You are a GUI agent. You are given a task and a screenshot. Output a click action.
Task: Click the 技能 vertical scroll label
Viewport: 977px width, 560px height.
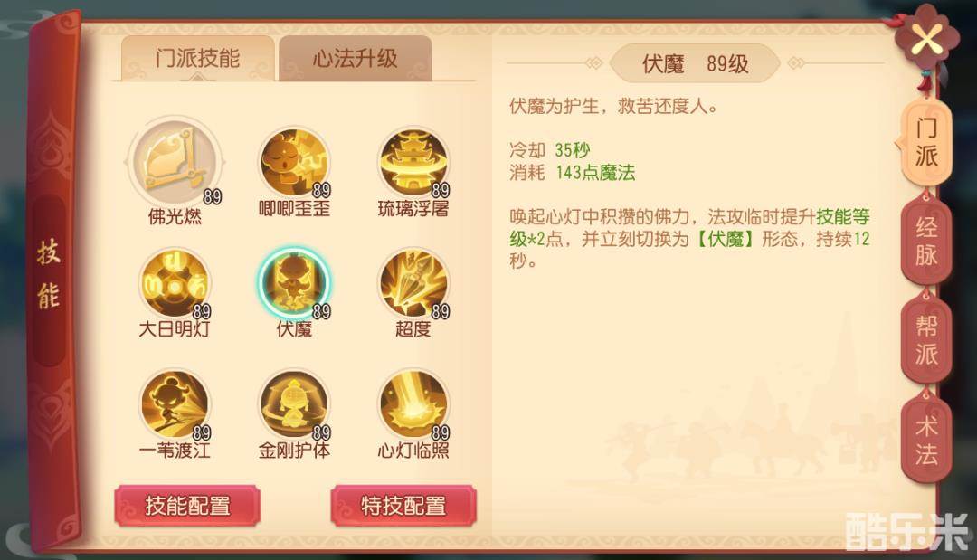[x=49, y=274]
